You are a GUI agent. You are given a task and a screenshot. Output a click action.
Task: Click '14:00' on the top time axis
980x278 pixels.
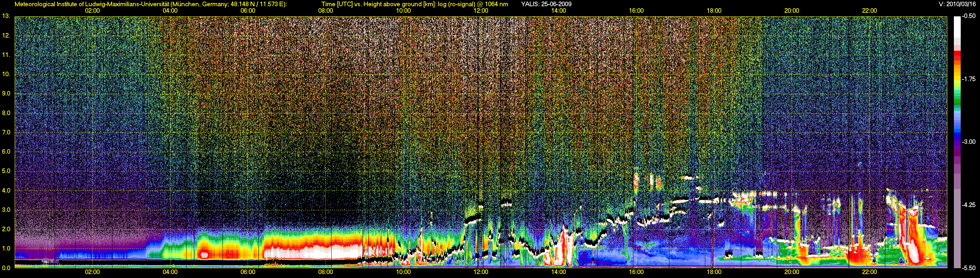click(x=559, y=11)
